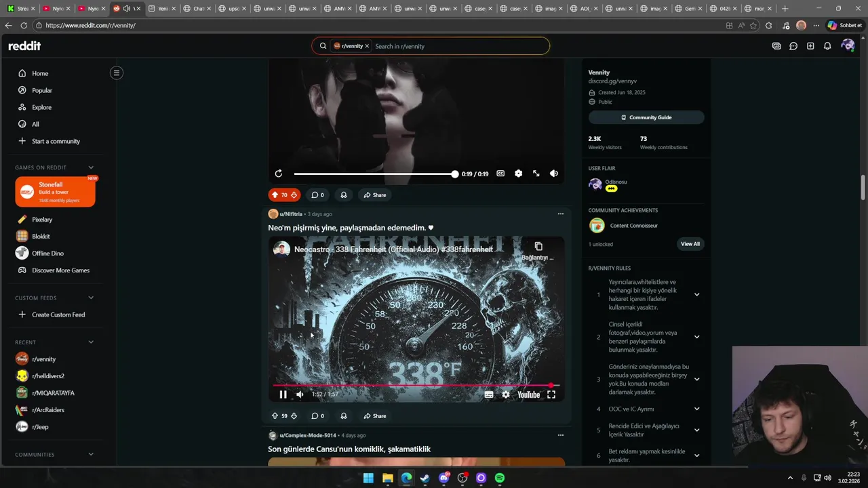Open u/Nifitria's profile

tap(291, 214)
